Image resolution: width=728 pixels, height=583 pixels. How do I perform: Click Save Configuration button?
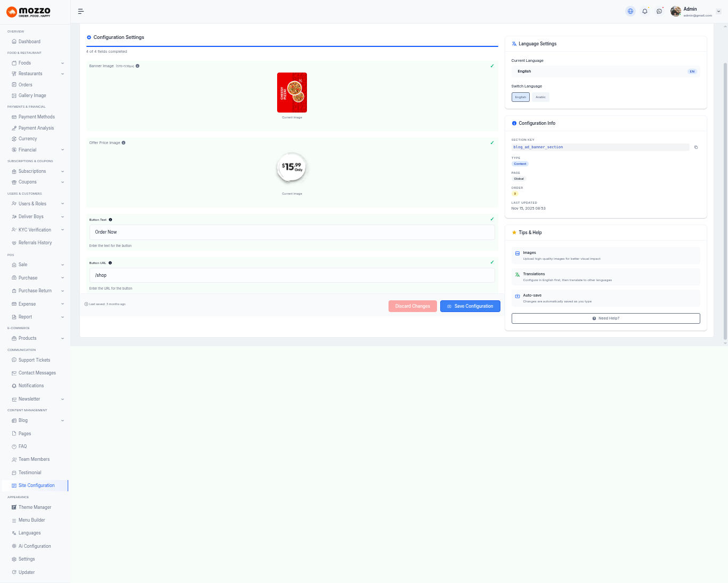470,306
